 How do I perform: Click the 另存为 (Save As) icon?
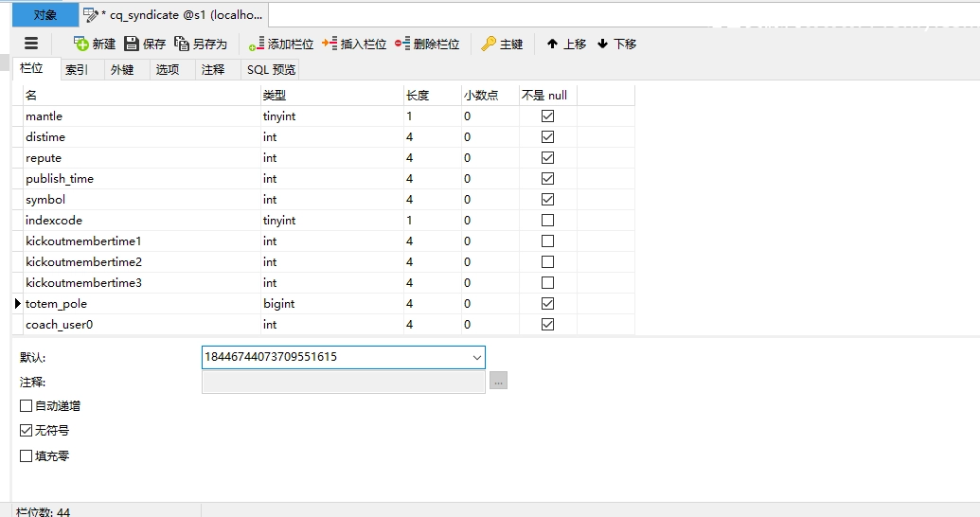[x=183, y=44]
